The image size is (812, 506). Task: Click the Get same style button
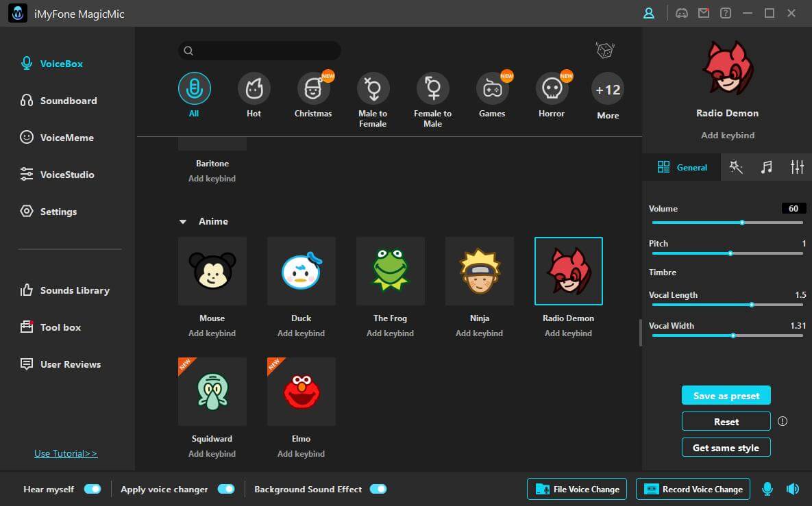(x=726, y=448)
